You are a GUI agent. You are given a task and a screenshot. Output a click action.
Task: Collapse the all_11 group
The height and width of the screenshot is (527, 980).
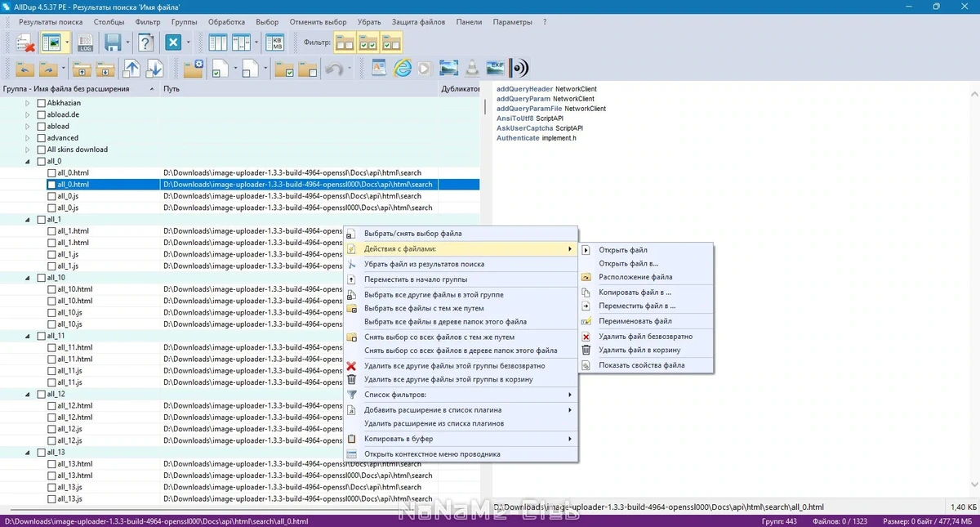click(x=27, y=336)
